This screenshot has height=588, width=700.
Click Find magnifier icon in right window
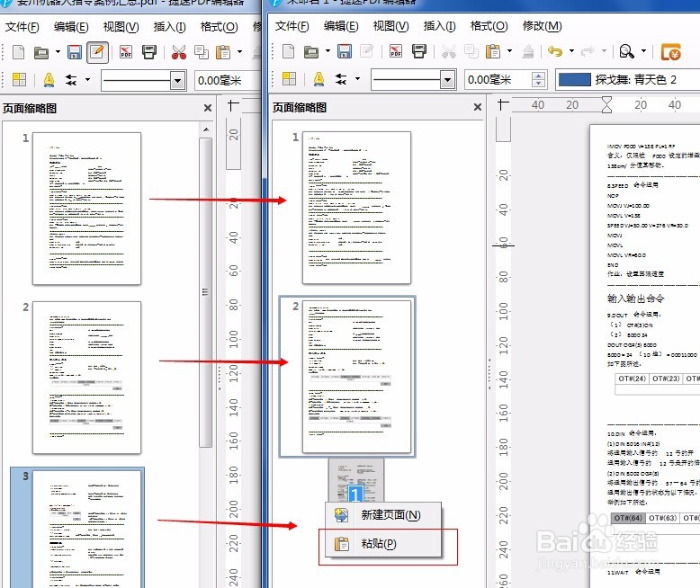point(627,52)
